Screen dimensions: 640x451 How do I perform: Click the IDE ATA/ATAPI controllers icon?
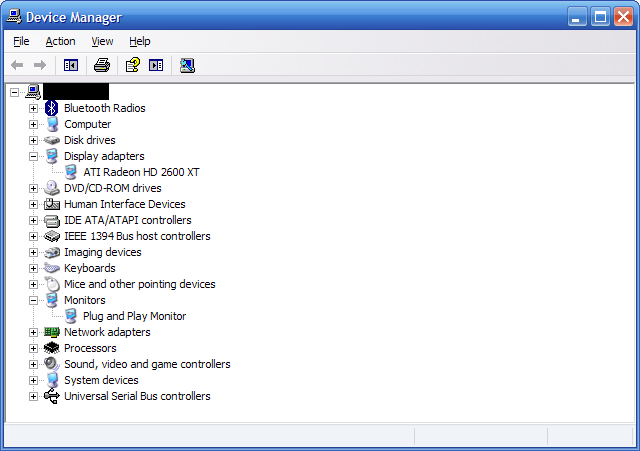(52, 220)
